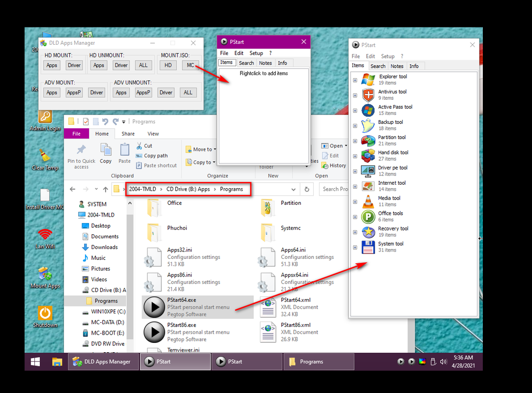Click the Hand disk tool cubes icon
The width and height of the screenshot is (532, 393).
[368, 156]
